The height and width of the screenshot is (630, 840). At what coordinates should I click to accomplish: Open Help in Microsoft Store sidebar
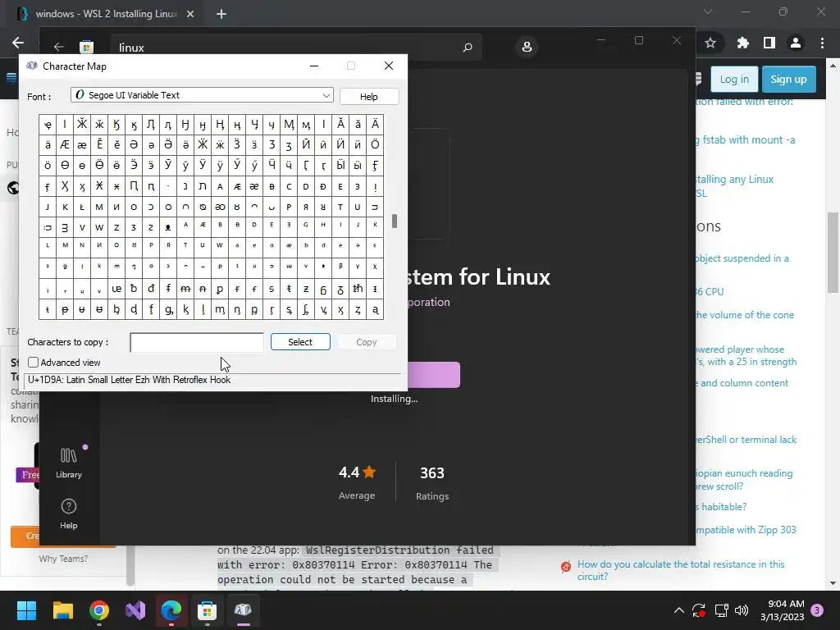[69, 514]
